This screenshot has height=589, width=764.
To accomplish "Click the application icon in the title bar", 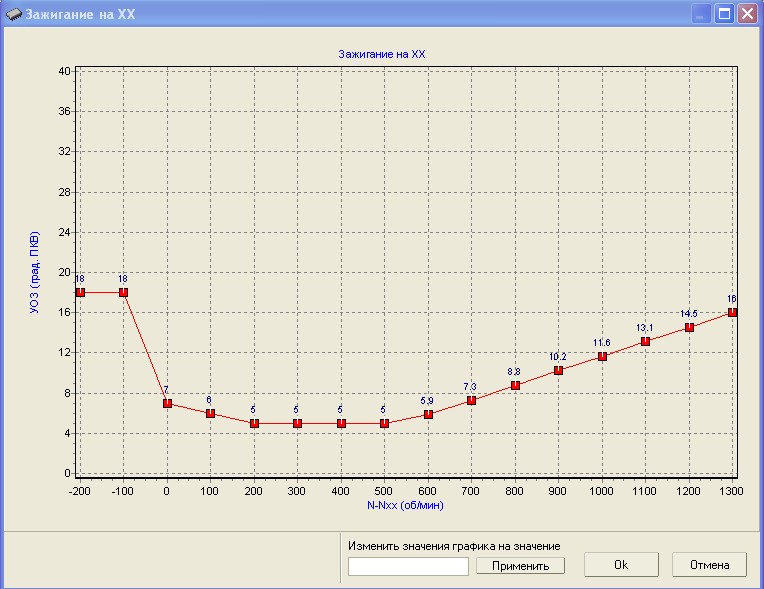I will click(x=13, y=13).
